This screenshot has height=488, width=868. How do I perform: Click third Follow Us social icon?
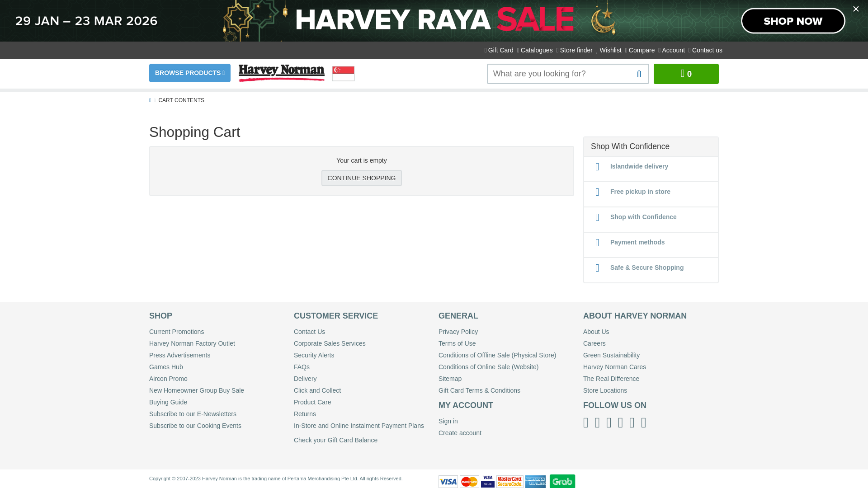tap(609, 422)
